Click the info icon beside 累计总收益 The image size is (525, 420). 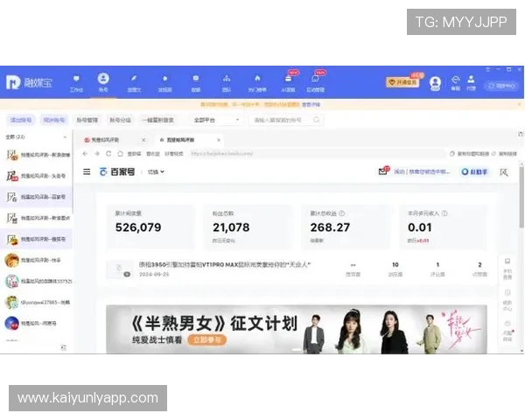[x=342, y=213]
